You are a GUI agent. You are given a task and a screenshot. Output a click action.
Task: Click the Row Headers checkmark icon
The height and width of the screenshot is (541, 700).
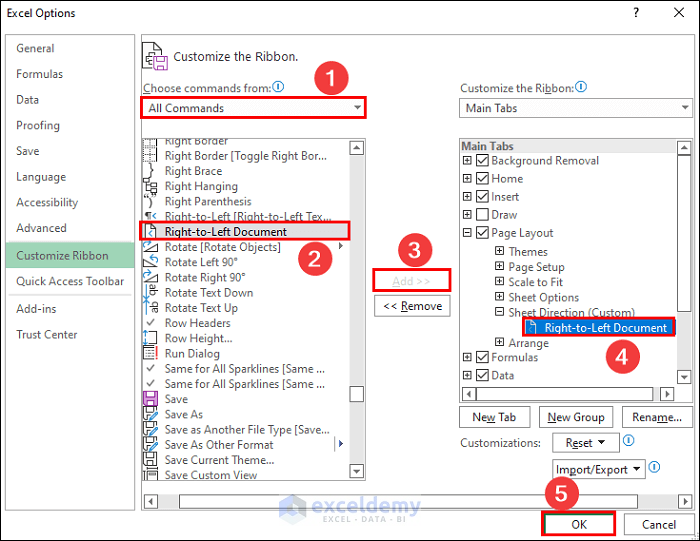[x=150, y=322]
